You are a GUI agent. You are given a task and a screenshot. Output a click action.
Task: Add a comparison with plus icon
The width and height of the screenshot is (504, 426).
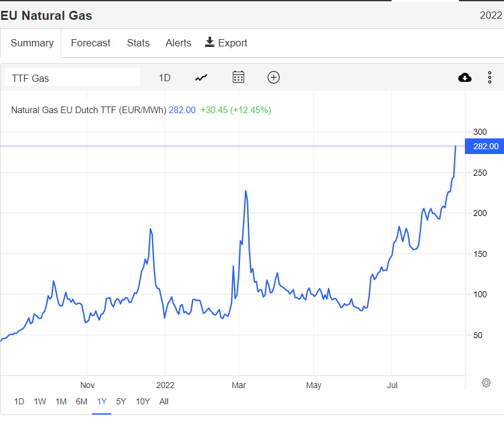pyautogui.click(x=274, y=78)
